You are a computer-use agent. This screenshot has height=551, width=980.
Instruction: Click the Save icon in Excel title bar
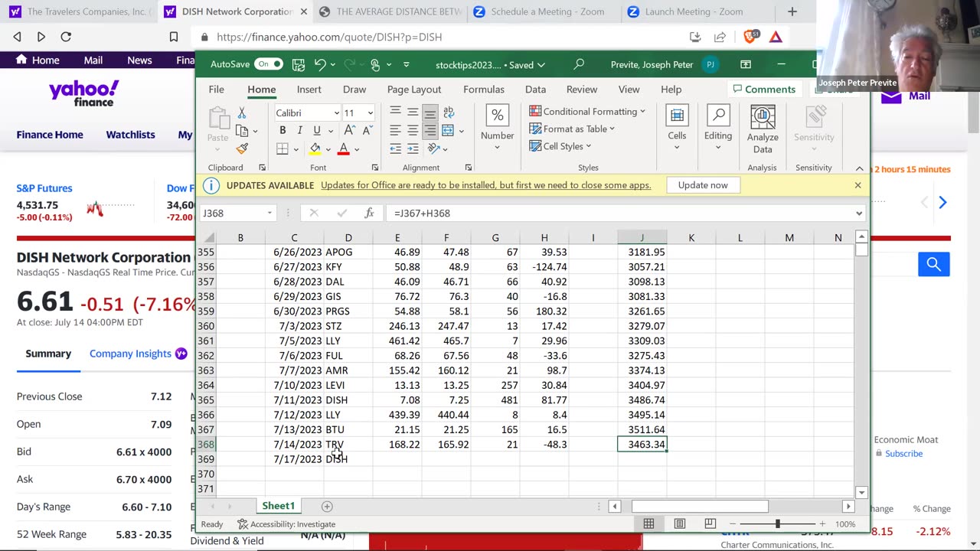[299, 64]
